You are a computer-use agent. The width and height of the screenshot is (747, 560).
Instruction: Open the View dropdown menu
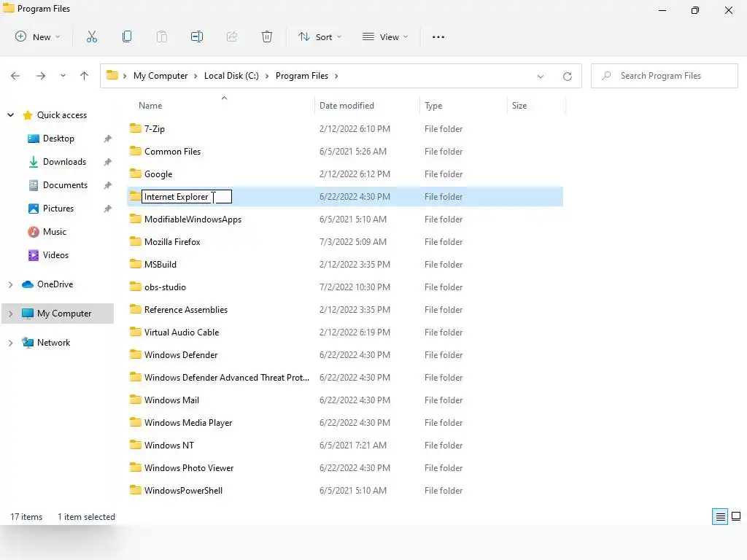[x=385, y=36]
